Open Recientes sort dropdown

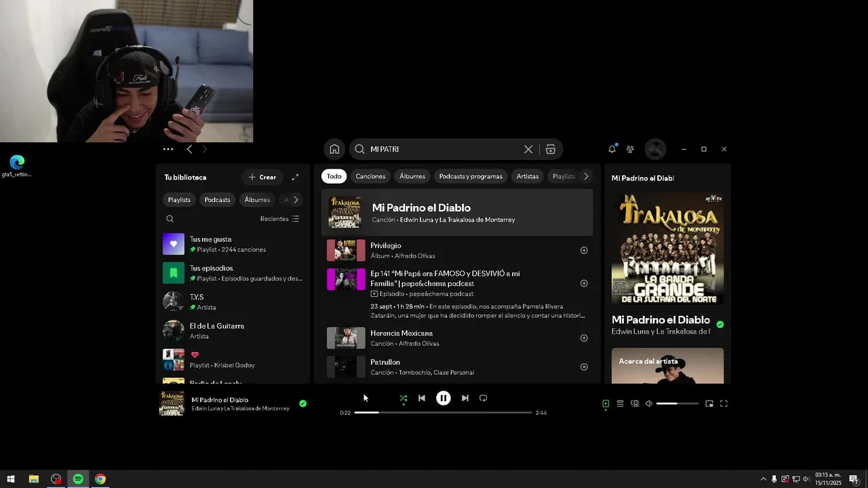[279, 219]
